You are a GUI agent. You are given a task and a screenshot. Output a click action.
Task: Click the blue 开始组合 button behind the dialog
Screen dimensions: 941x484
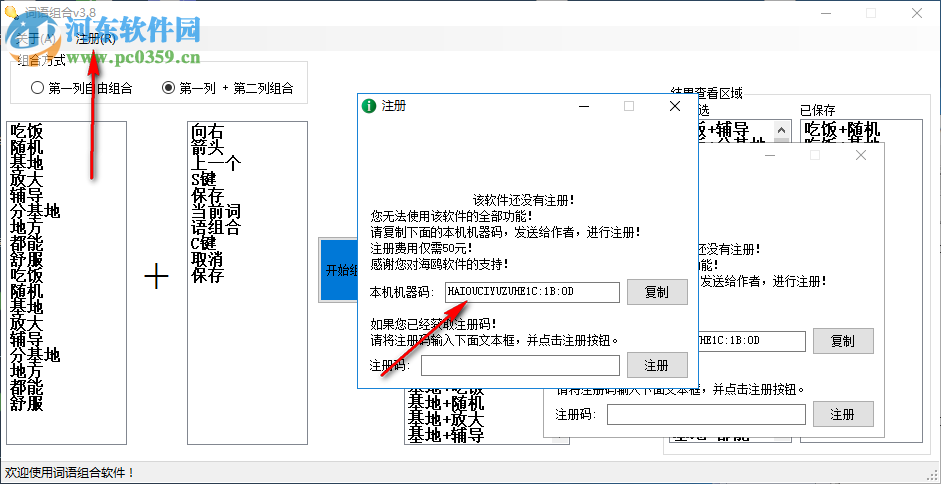pos(338,270)
